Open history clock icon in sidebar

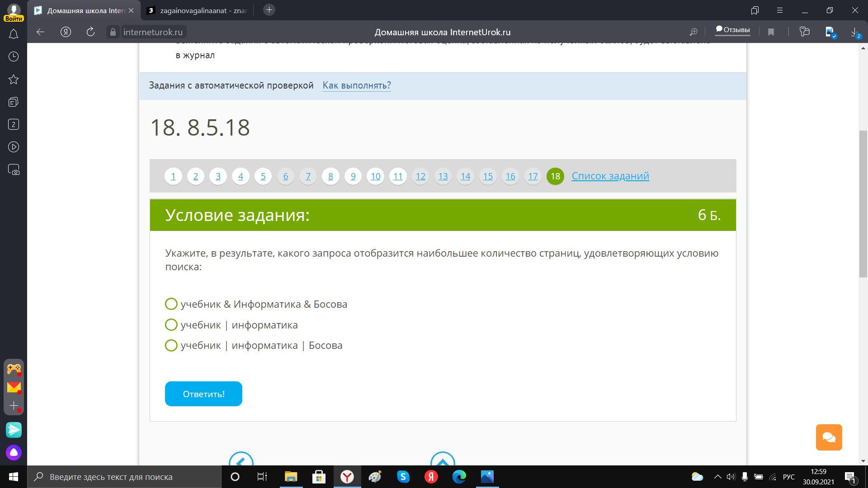click(14, 56)
